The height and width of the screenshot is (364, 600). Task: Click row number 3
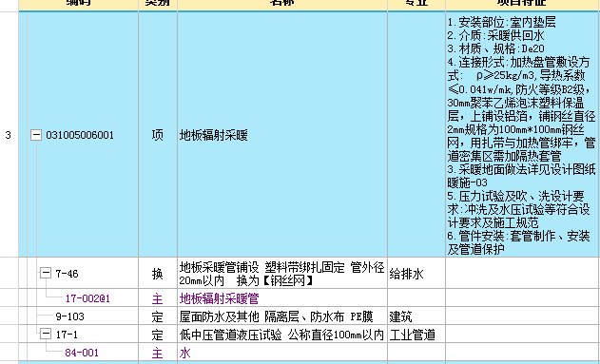(9, 135)
